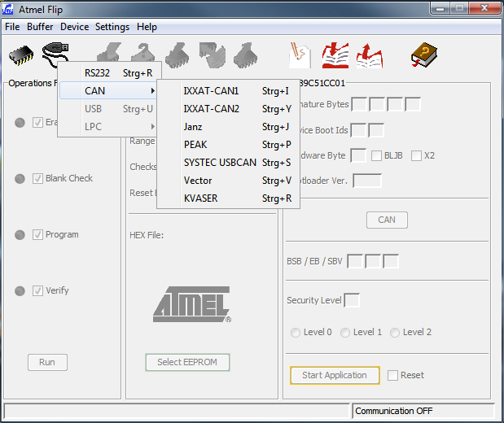
Task: Toggle the BLJB checkbox
Action: pyautogui.click(x=376, y=155)
